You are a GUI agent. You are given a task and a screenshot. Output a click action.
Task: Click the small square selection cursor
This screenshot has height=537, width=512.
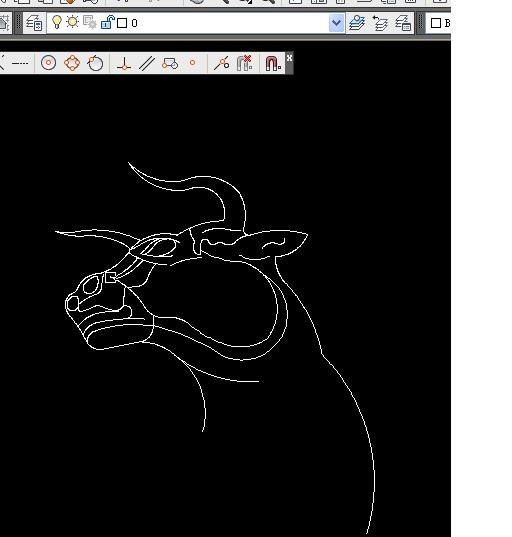coord(110,277)
